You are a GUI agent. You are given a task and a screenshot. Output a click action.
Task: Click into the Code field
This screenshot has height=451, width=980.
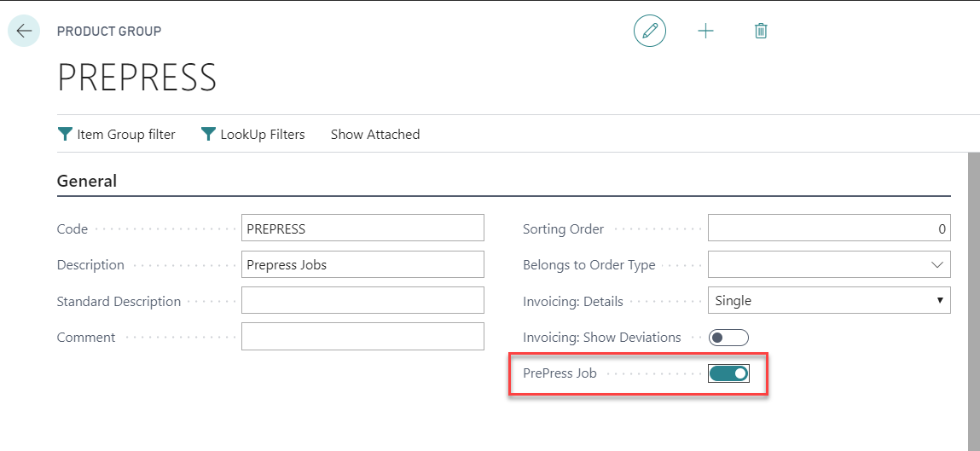coord(362,228)
